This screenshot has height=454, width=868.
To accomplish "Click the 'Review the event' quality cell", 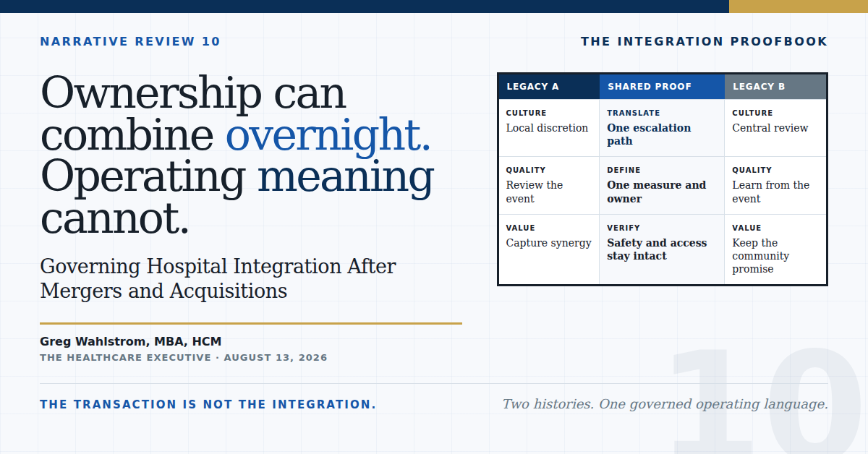I will click(549, 186).
